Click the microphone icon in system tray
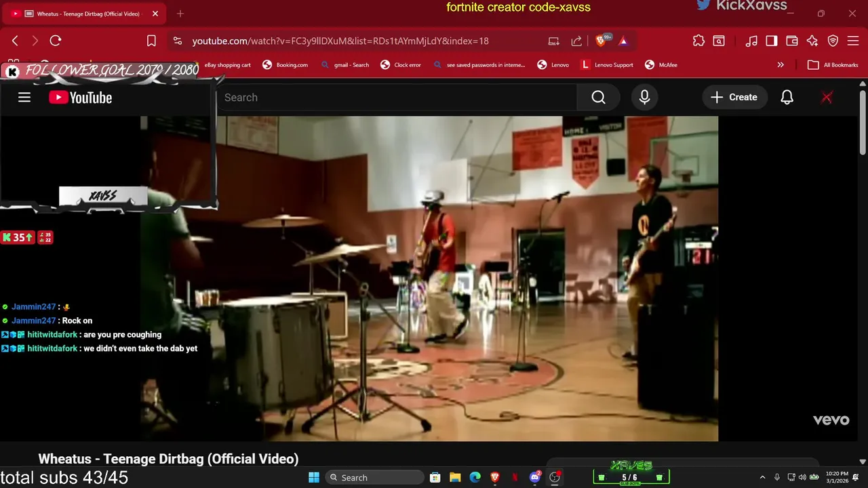868x488 pixels. (777, 477)
